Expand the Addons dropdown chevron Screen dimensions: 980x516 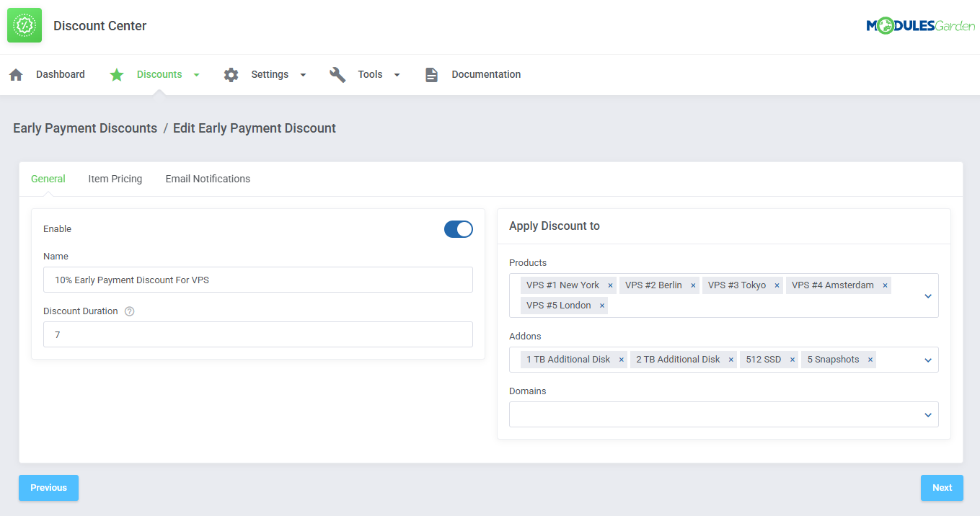(x=927, y=359)
